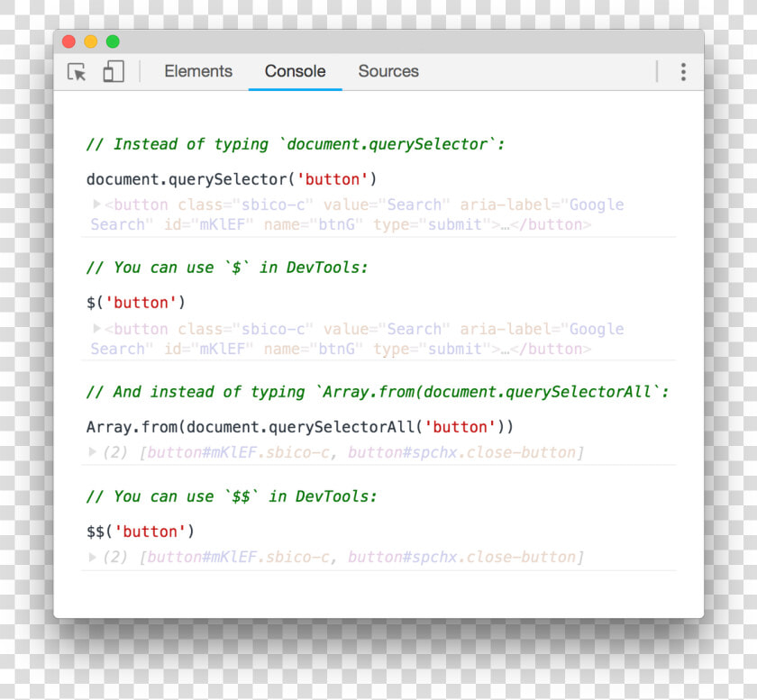
Task: Click the comment 'Instead of typing document.querySelector'
Action: pos(296,144)
